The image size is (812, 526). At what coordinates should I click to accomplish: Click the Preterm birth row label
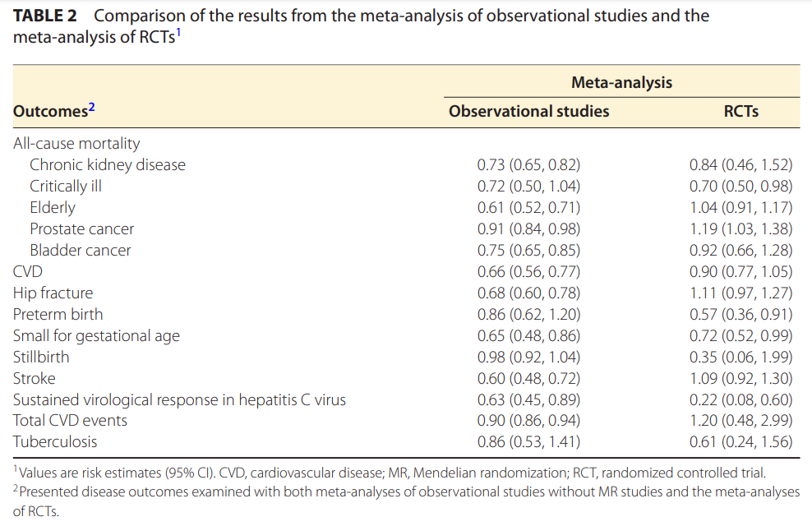point(58,314)
